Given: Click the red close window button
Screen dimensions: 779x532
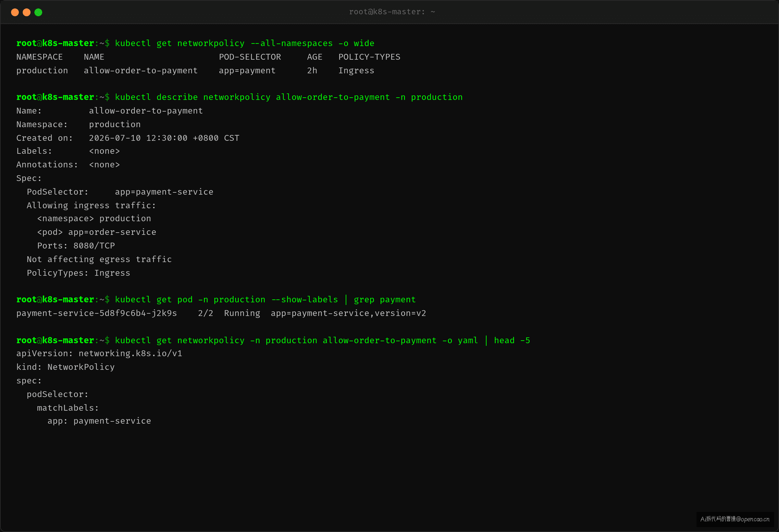Looking at the screenshot, I should click(15, 12).
